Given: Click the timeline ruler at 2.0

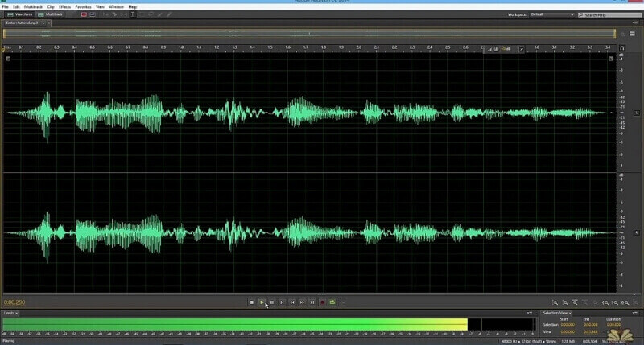Looking at the screenshot, I should click(x=359, y=47).
